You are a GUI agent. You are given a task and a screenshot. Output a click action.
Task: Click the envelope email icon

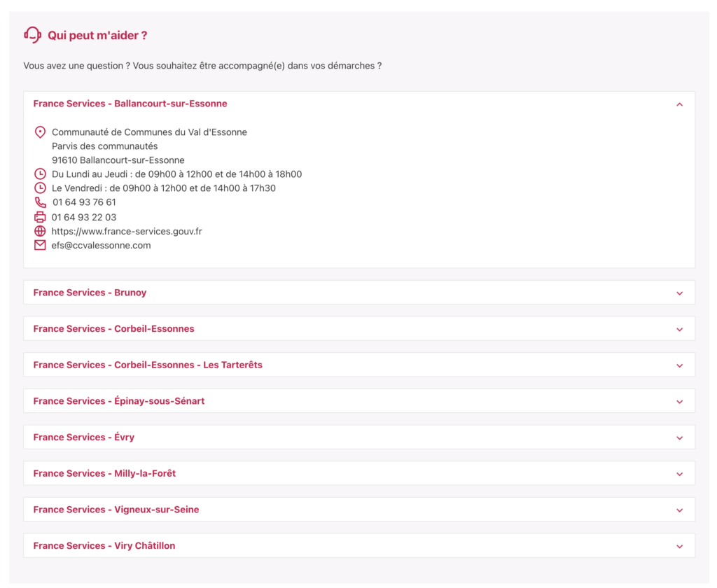40,245
